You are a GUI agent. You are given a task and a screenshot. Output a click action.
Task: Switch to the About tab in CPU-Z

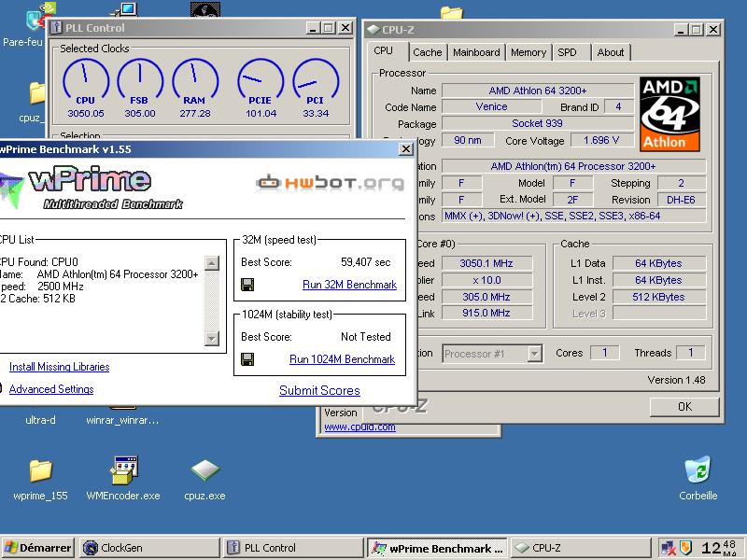tap(611, 52)
